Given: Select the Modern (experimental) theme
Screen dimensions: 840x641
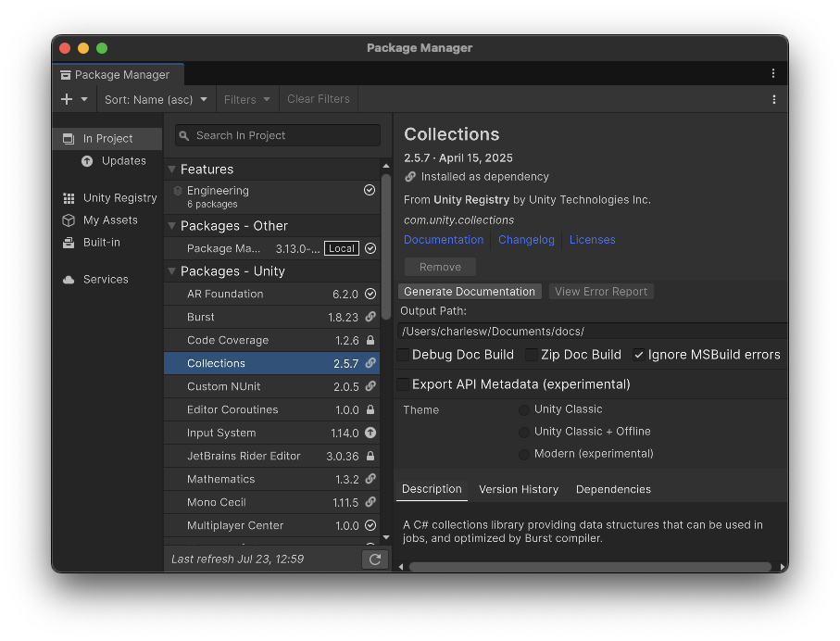Looking at the screenshot, I should pos(524,454).
